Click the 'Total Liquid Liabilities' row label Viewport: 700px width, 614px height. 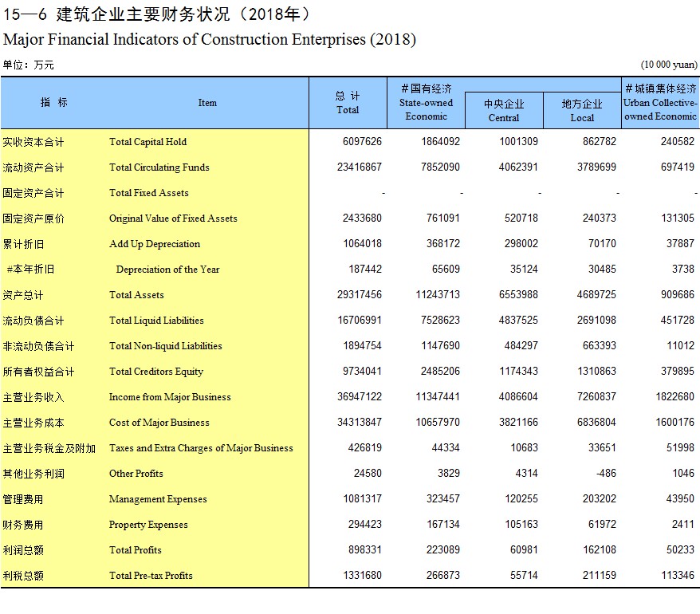(156, 321)
